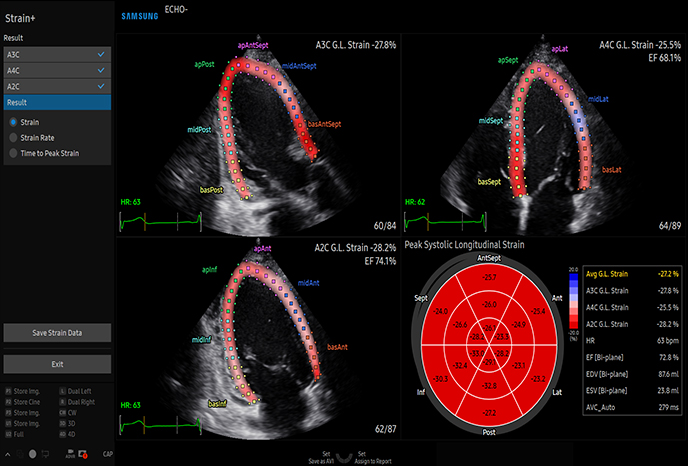Select the Dual Left layout icon
This screenshot has height=466, width=688.
[x=63, y=393]
